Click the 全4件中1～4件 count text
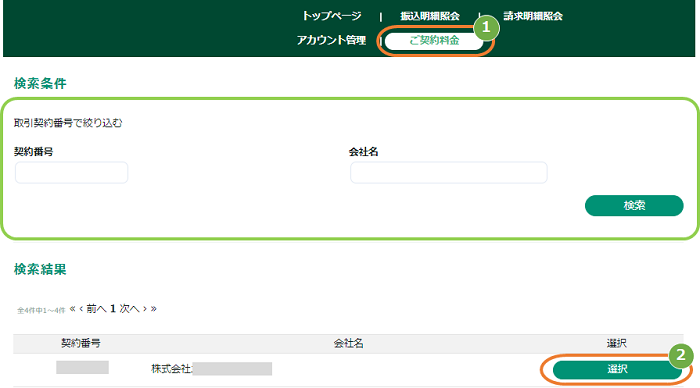This screenshot has width=700, height=388. tap(41, 310)
